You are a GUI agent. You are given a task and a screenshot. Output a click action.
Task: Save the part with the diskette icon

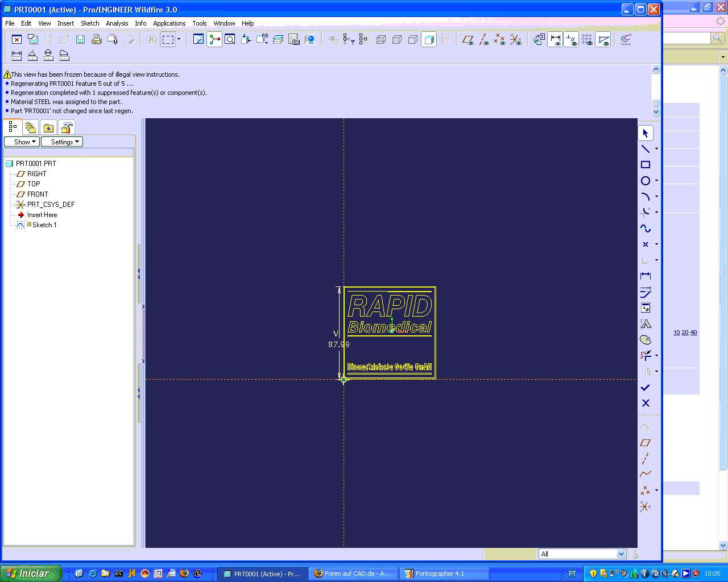tap(81, 39)
